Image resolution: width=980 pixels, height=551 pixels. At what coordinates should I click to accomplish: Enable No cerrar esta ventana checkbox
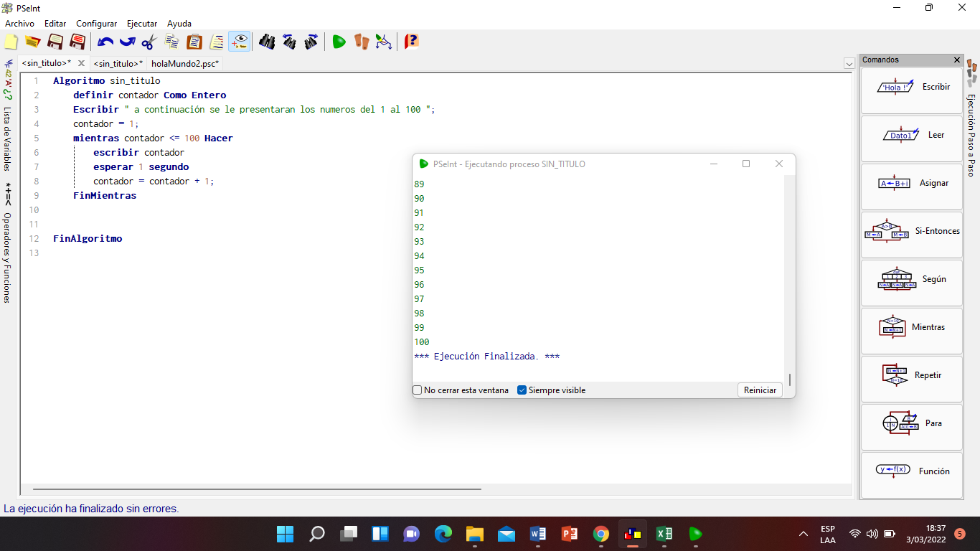[418, 390]
